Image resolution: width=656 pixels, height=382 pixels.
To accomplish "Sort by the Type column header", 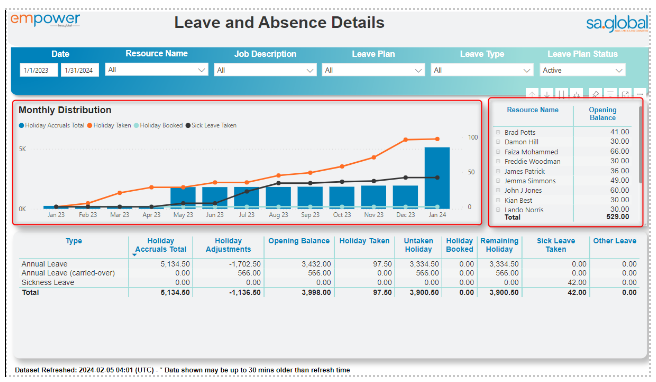I will tap(74, 241).
